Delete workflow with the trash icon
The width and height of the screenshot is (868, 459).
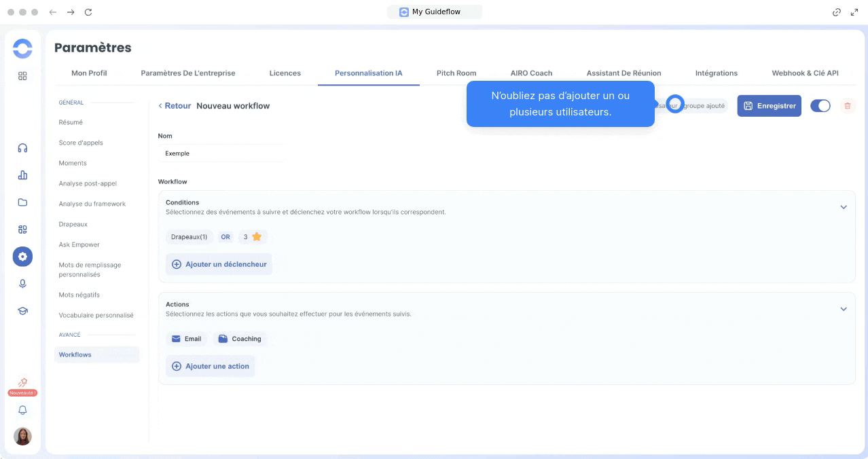(847, 106)
